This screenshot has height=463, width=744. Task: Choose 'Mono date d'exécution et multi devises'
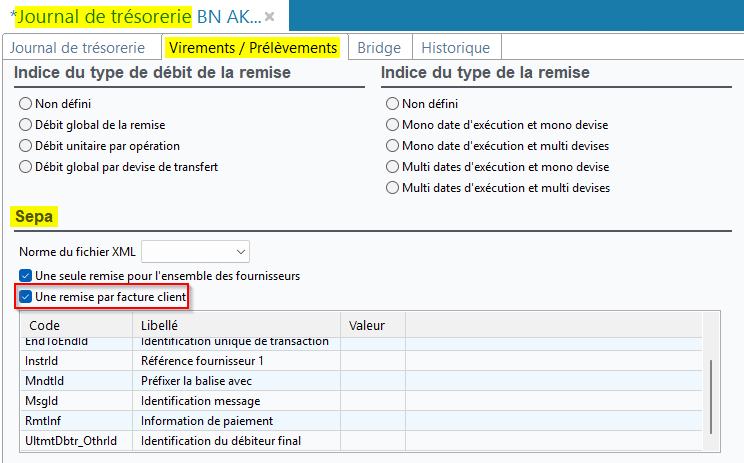click(x=393, y=146)
